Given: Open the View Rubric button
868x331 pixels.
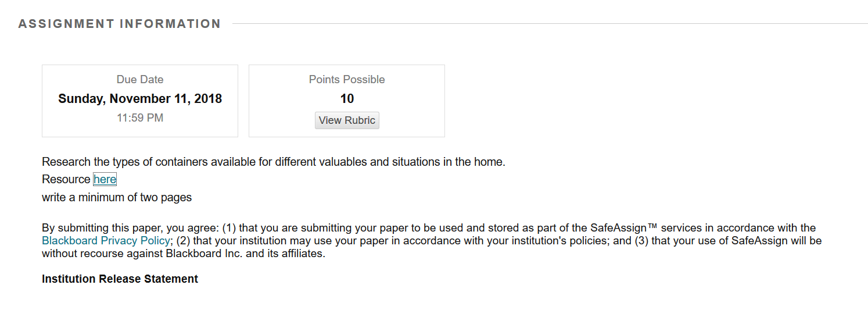Looking at the screenshot, I should tap(347, 120).
